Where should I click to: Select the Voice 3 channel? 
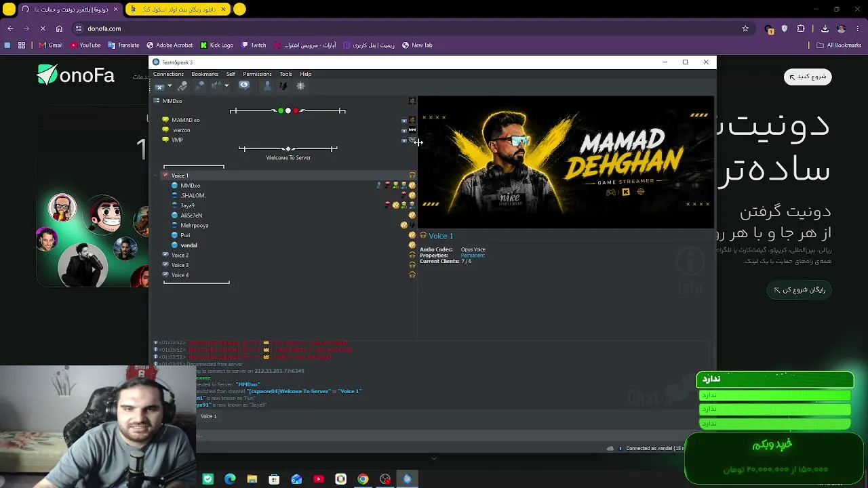180,265
